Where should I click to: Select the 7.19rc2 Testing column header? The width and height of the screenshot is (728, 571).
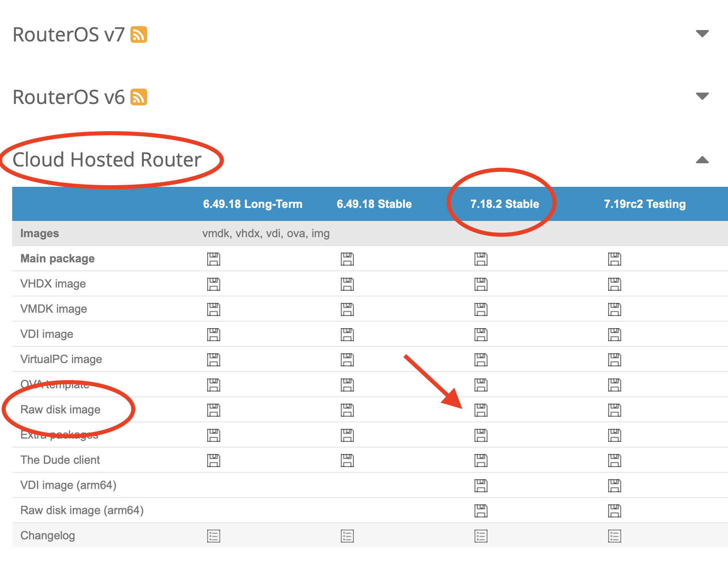(645, 204)
